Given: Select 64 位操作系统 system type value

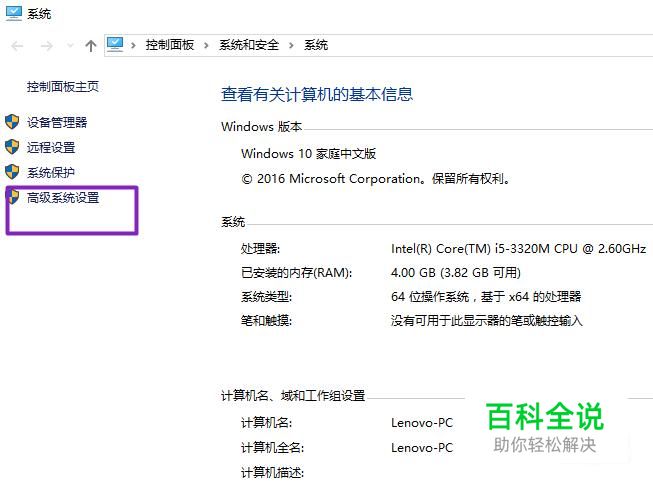Looking at the screenshot, I should click(x=486, y=297).
